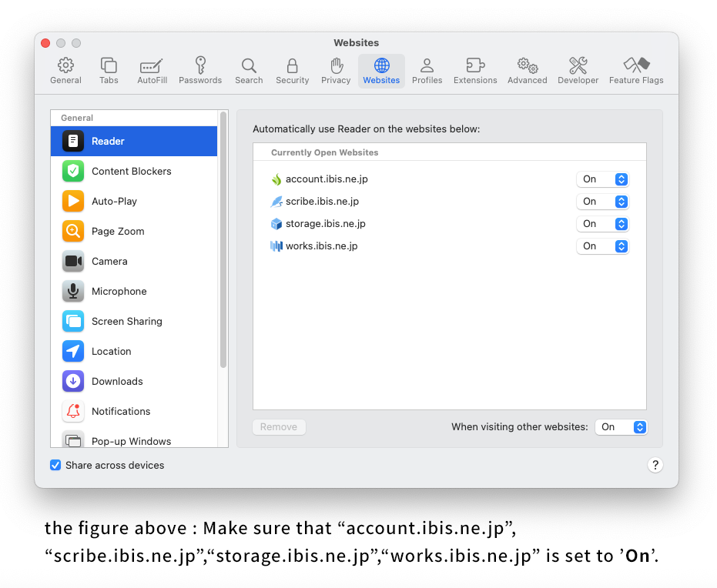Open Notifications website settings
717x588 pixels.
coord(121,411)
